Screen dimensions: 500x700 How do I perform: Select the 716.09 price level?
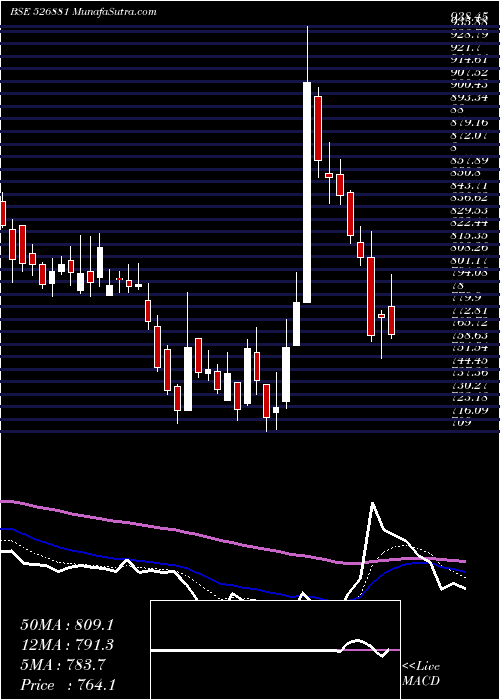click(x=469, y=410)
